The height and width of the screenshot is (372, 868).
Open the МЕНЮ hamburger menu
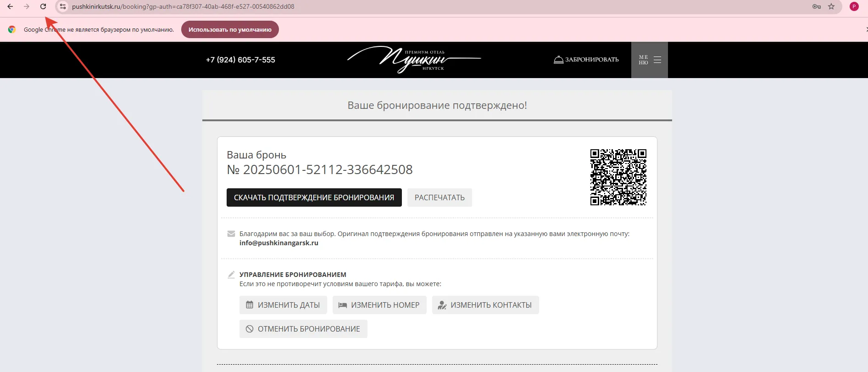(x=650, y=60)
